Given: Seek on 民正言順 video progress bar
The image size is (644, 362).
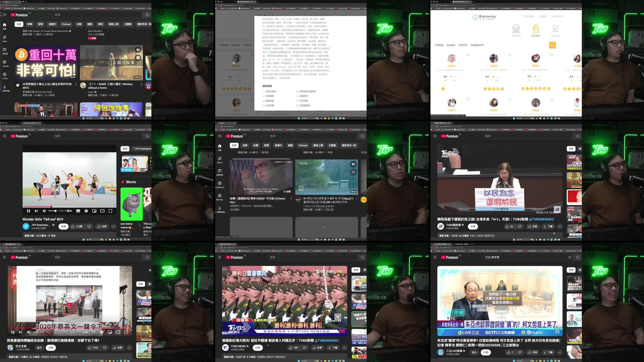Looking at the screenshot, I should (x=69, y=328).
